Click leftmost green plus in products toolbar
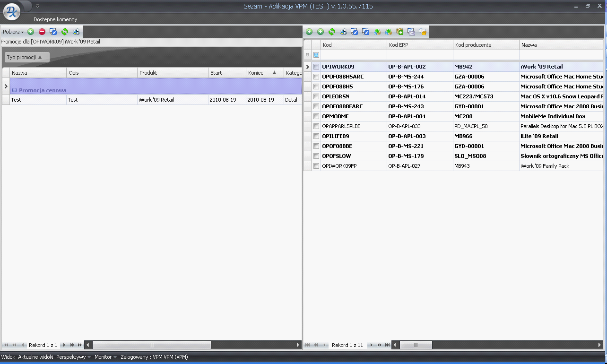Image resolution: width=607 pixels, height=364 pixels. (309, 32)
